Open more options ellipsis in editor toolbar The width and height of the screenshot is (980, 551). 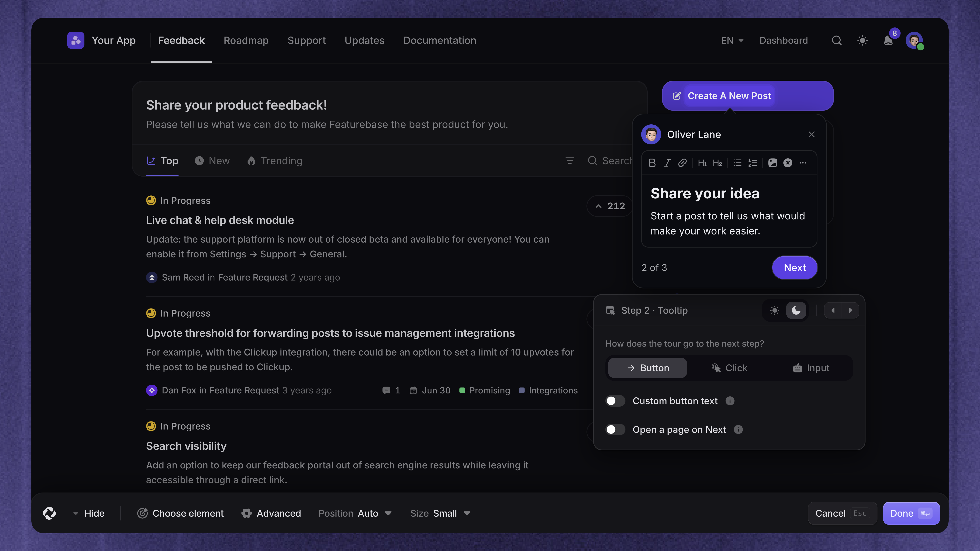click(x=803, y=163)
